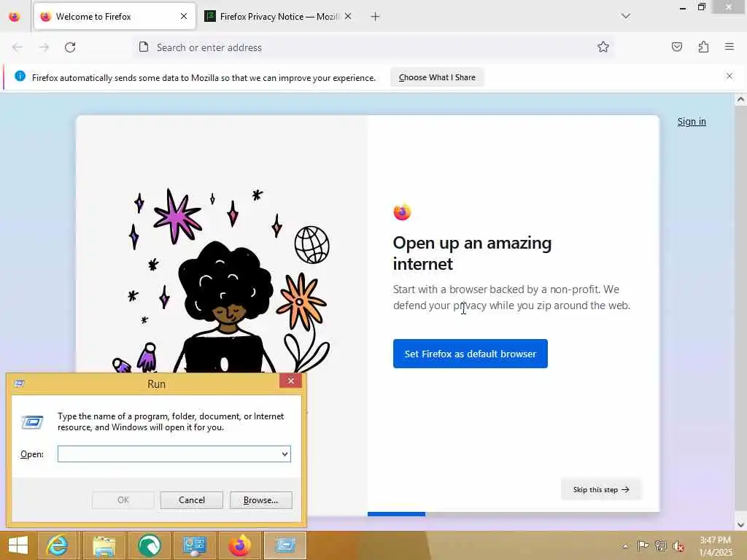This screenshot has height=560, width=747.
Task: Minimize the Firefox window
Action: tap(683, 7)
